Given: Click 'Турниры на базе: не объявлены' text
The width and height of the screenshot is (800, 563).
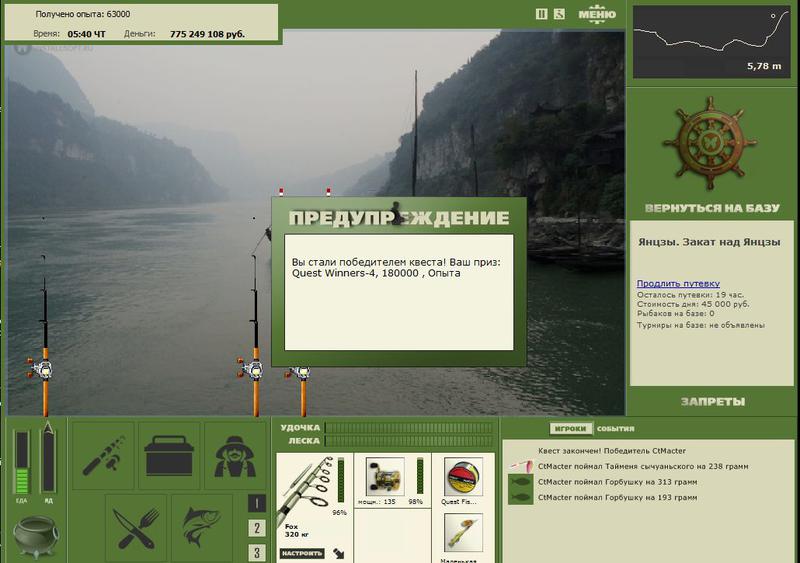Looking at the screenshot, I should (x=701, y=325).
